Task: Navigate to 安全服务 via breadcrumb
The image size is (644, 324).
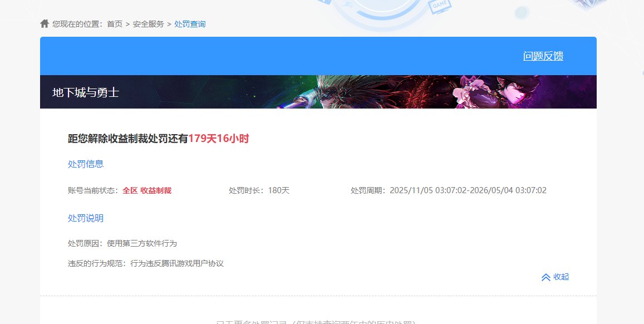Action: [148, 24]
